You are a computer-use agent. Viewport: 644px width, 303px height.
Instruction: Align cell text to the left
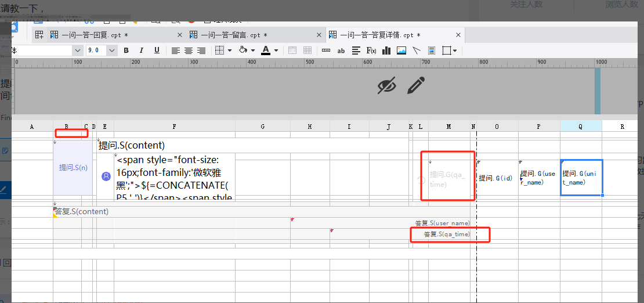pyautogui.click(x=176, y=50)
